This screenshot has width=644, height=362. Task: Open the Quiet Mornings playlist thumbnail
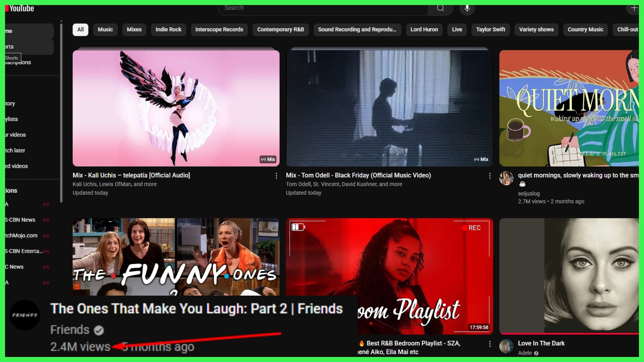click(x=569, y=108)
